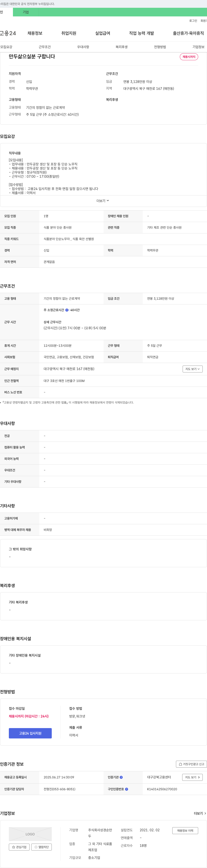This screenshot has height=868, width=207.
Task: Click the 접수 마감일 text 채용시까지 (마감시간 : 24시)
Action: pyautogui.click(x=29, y=716)
